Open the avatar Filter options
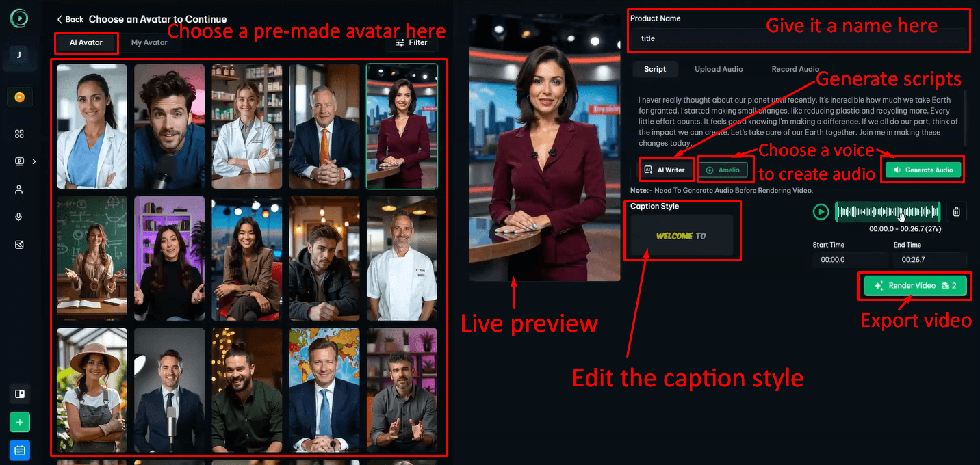Screen dimensions: 980x465 pyautogui.click(x=411, y=42)
